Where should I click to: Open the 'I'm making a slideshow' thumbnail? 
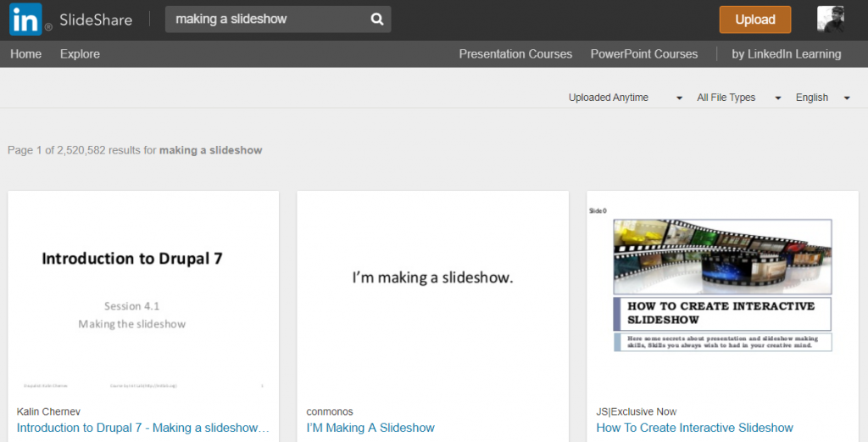coord(432,293)
